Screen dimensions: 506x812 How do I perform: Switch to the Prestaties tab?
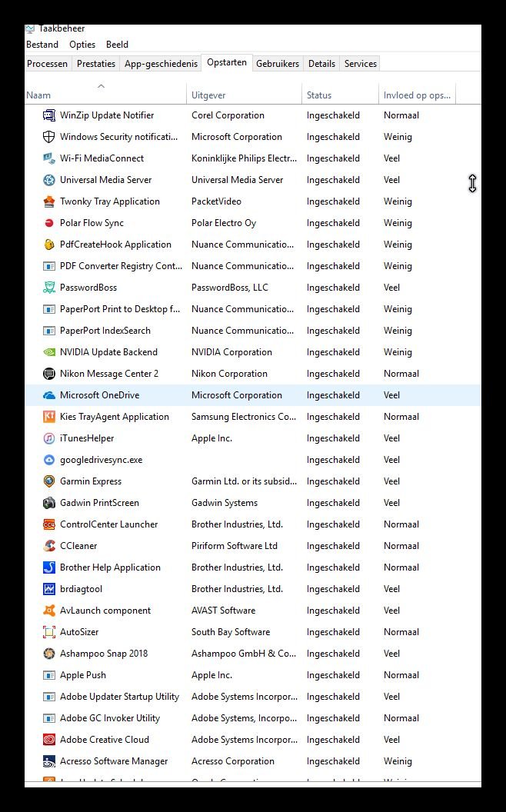tap(96, 64)
